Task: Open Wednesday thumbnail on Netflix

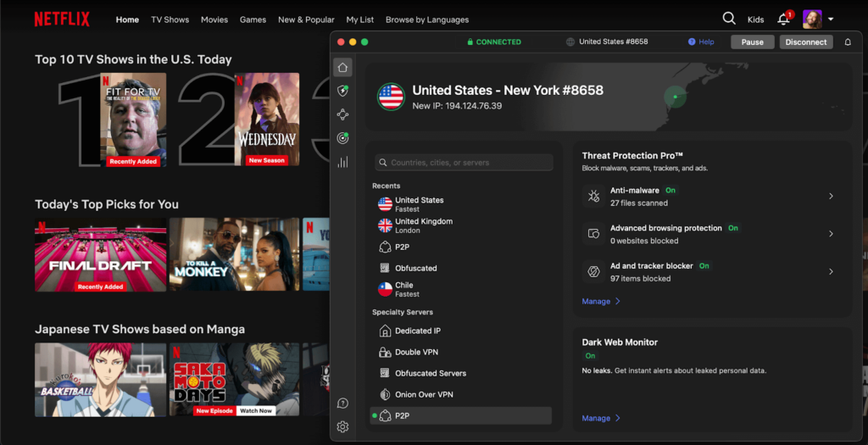Action: 267,120
